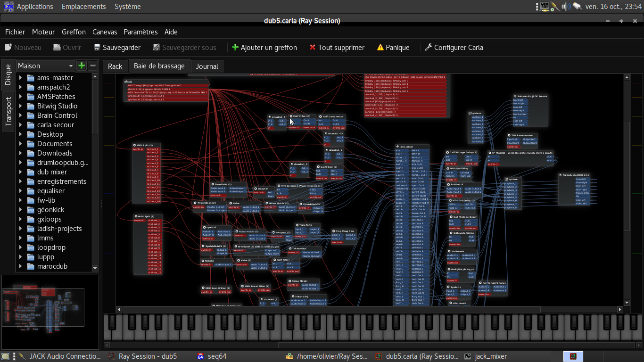Select the Transport side tab
This screenshot has width=644, height=362.
[8, 112]
